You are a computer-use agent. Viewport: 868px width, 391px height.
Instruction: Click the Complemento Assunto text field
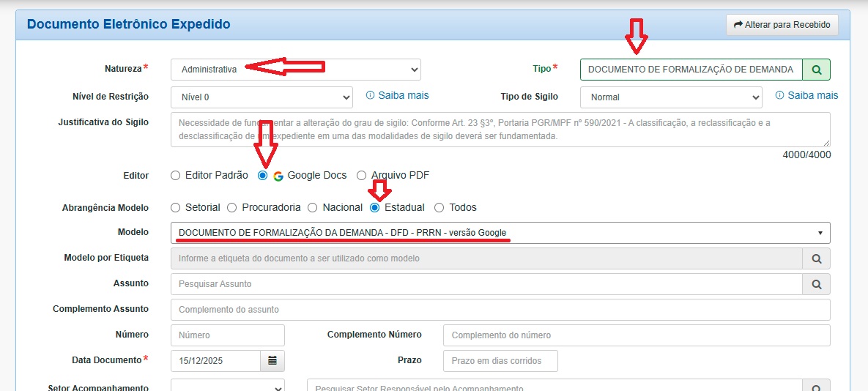coord(500,310)
